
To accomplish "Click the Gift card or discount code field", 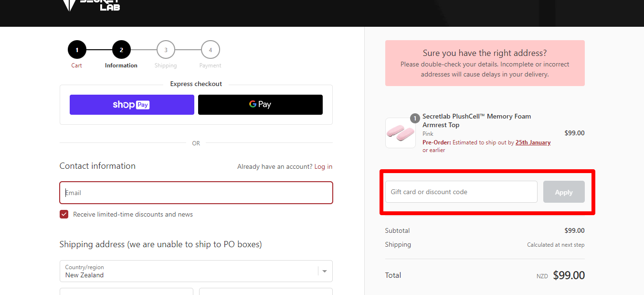I will point(461,192).
